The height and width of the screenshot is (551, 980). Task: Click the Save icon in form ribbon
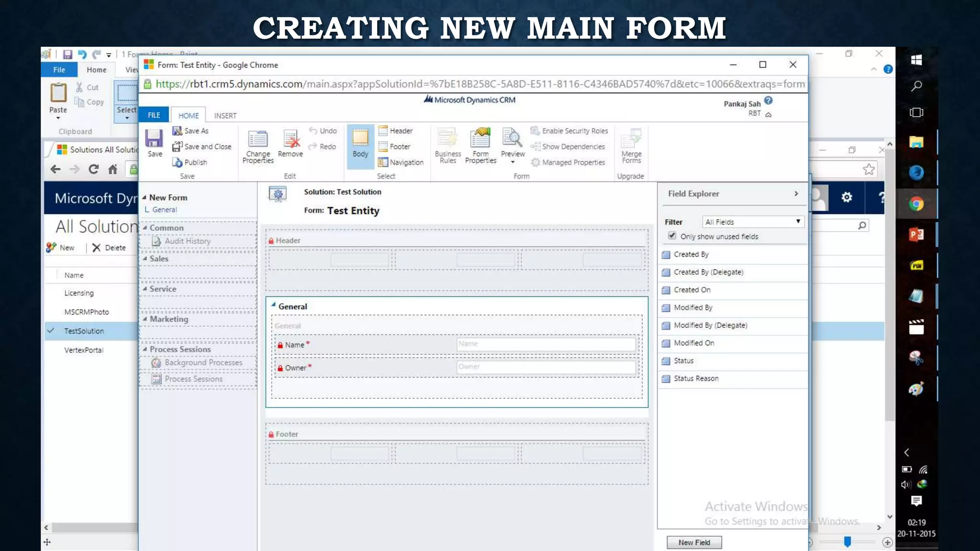click(x=154, y=143)
